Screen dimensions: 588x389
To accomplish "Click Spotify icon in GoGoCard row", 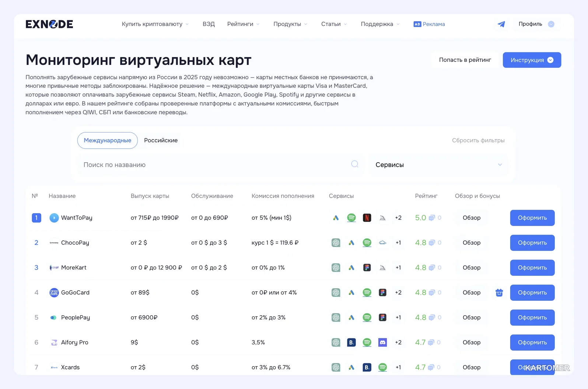I will pyautogui.click(x=367, y=292).
